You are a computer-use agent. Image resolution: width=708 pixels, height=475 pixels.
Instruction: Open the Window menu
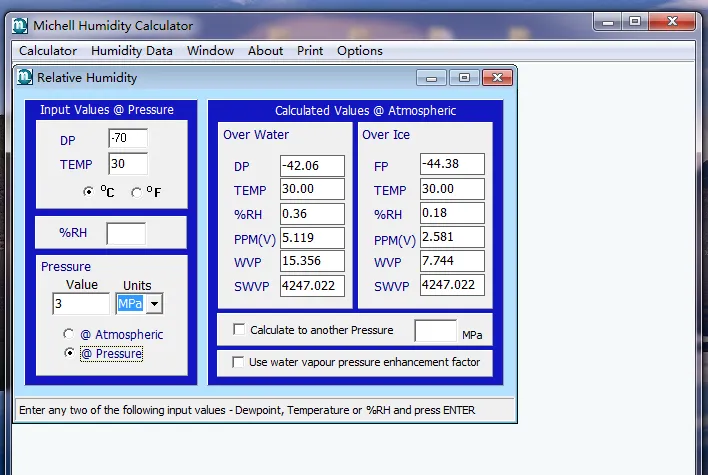pos(210,51)
